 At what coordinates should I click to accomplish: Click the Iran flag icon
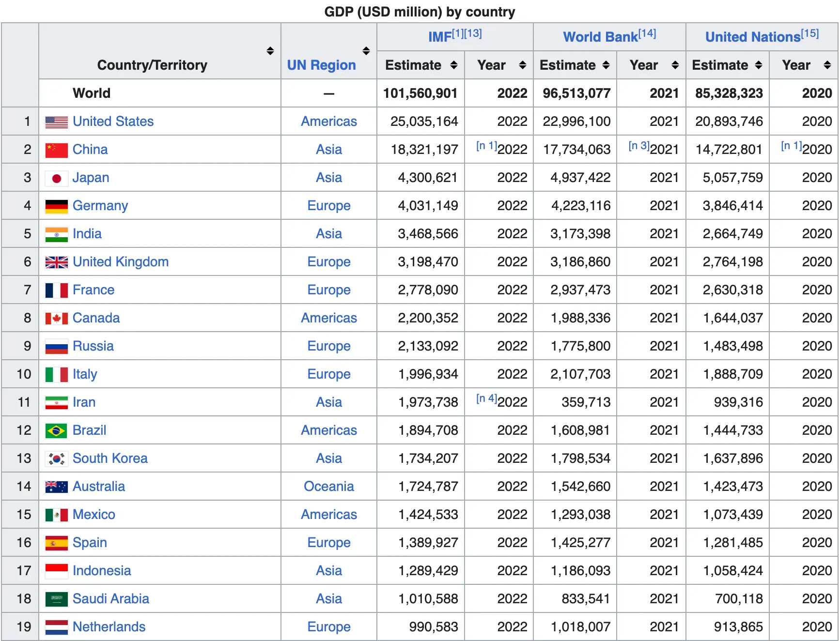point(56,403)
